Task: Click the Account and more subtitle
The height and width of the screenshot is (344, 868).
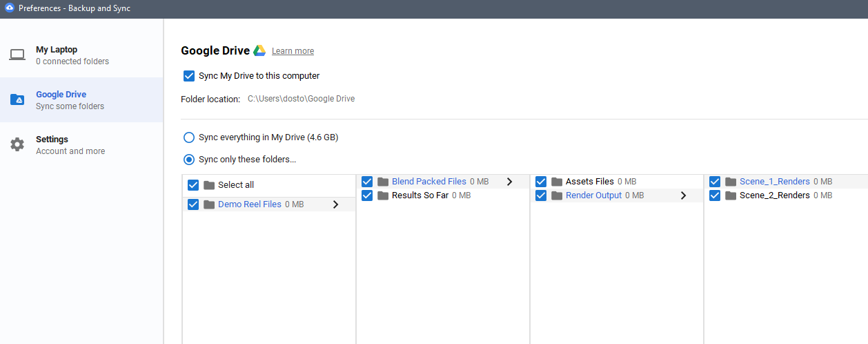Action: click(x=70, y=151)
